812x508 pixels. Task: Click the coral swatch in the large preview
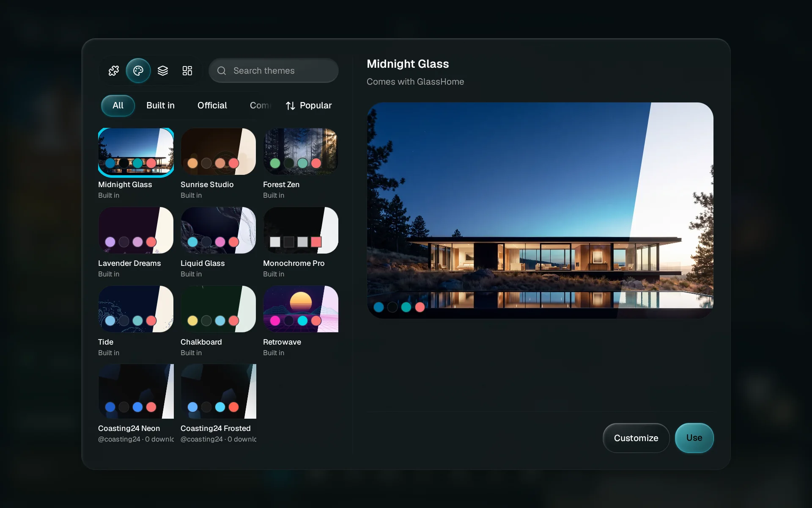(x=420, y=307)
